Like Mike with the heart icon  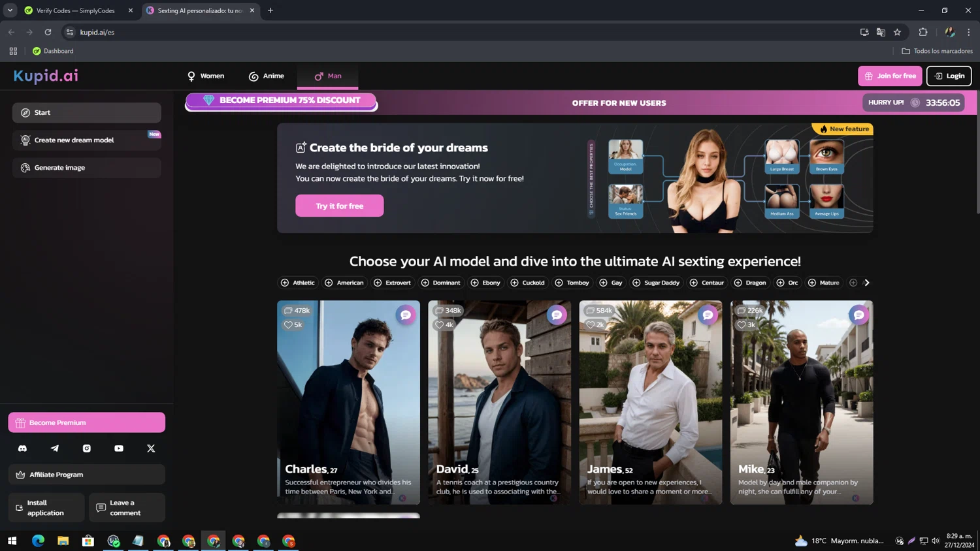point(742,324)
